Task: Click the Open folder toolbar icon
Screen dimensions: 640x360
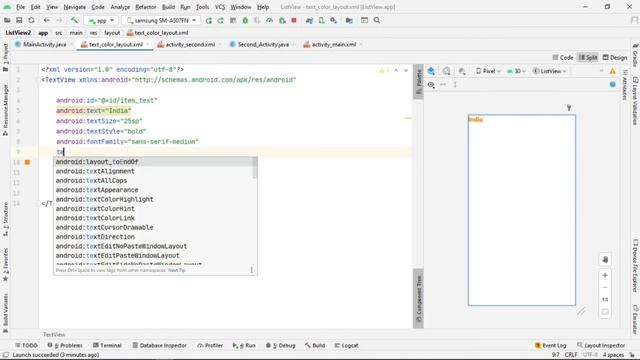Action: coord(7,20)
